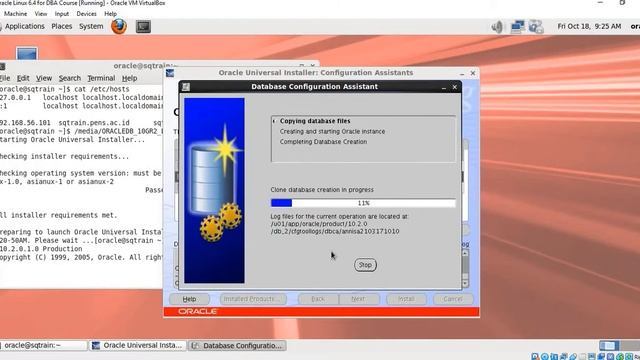Click Help in the Oracle Universal Installer
The width and height of the screenshot is (640, 360).
189,299
